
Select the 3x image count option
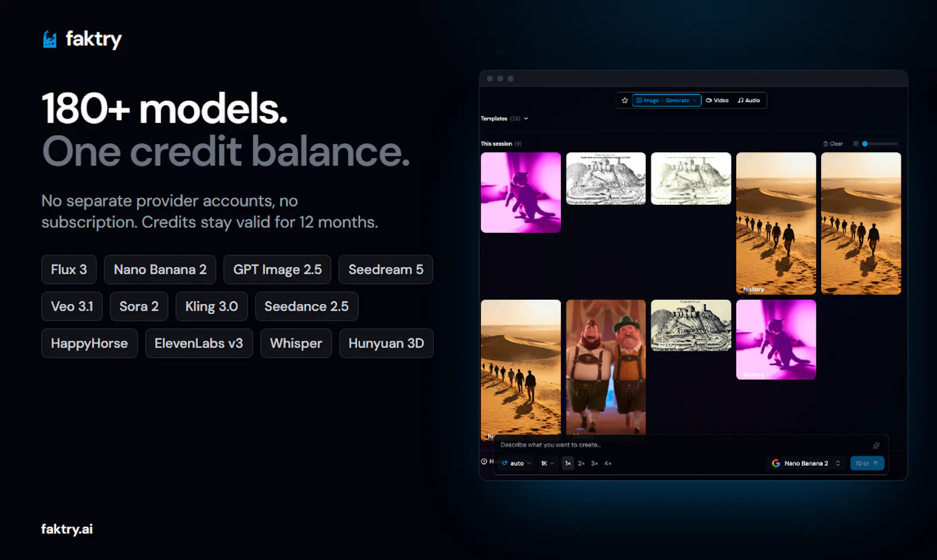click(594, 463)
